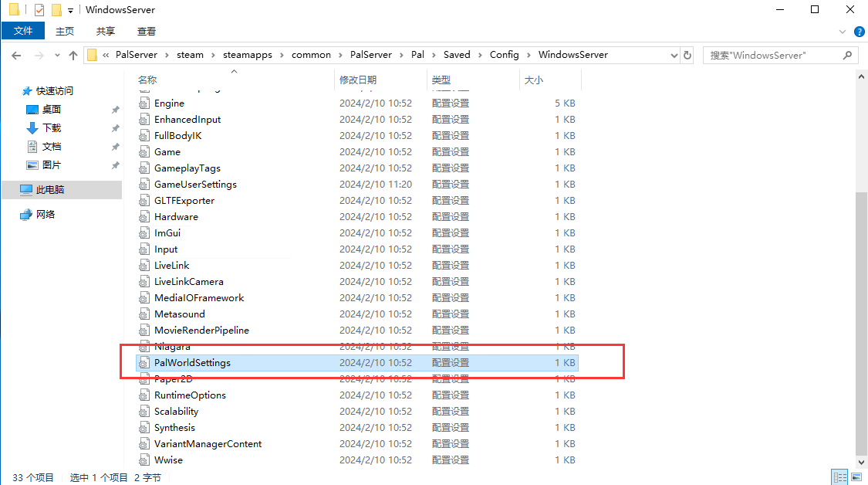
Task: Go up one folder with the up arrow
Action: [x=73, y=55]
